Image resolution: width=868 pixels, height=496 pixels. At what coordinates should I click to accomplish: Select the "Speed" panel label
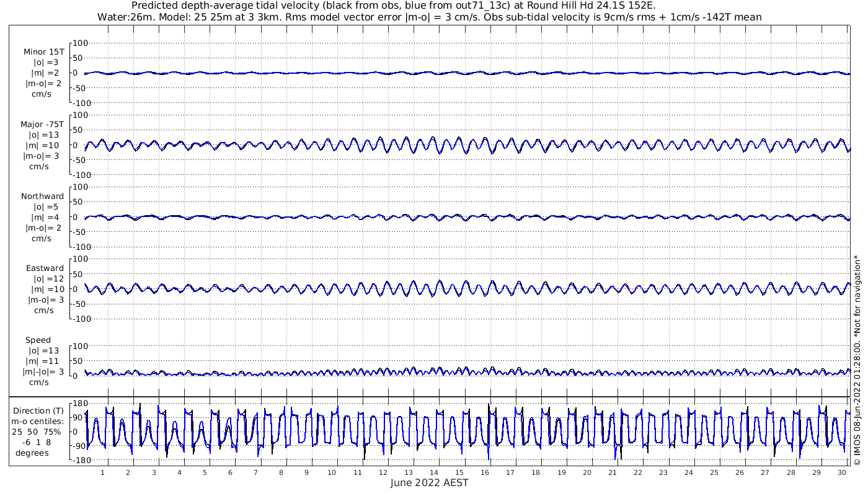[x=38, y=340]
